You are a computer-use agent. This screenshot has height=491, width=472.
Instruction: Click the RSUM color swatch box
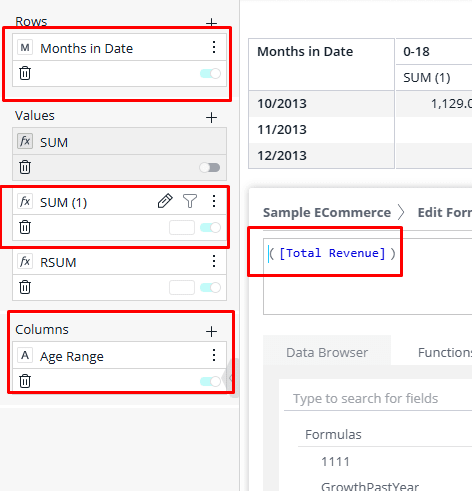point(182,287)
